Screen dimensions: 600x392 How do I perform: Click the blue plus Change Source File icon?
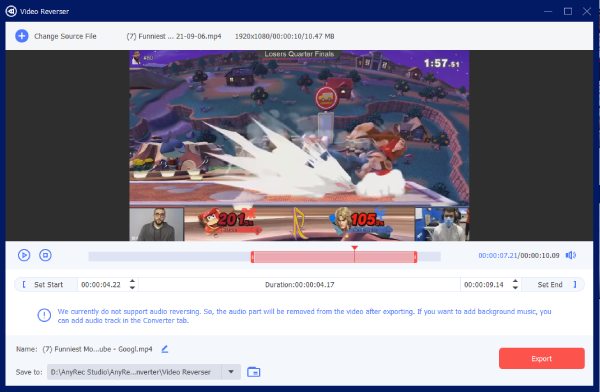(22, 36)
